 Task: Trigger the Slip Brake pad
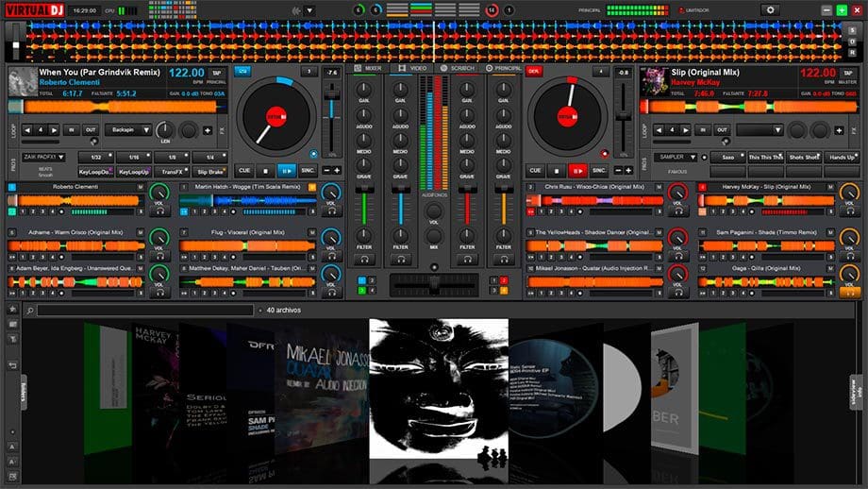pos(210,172)
